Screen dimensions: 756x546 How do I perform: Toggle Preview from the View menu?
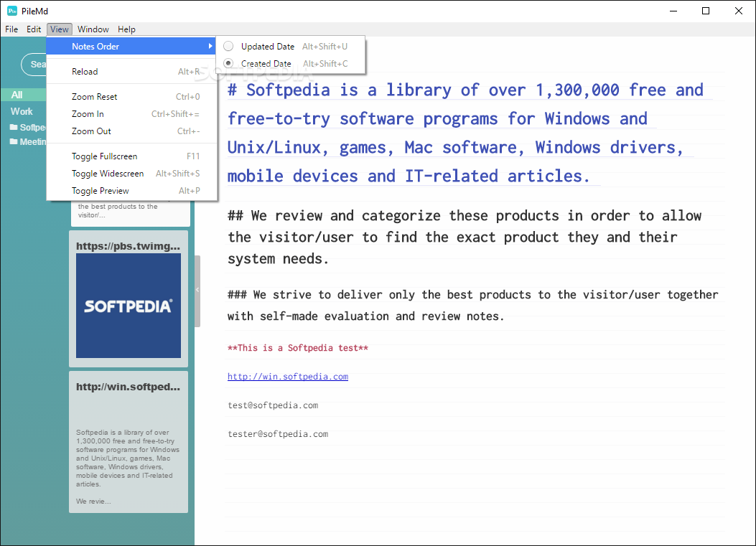pos(131,191)
